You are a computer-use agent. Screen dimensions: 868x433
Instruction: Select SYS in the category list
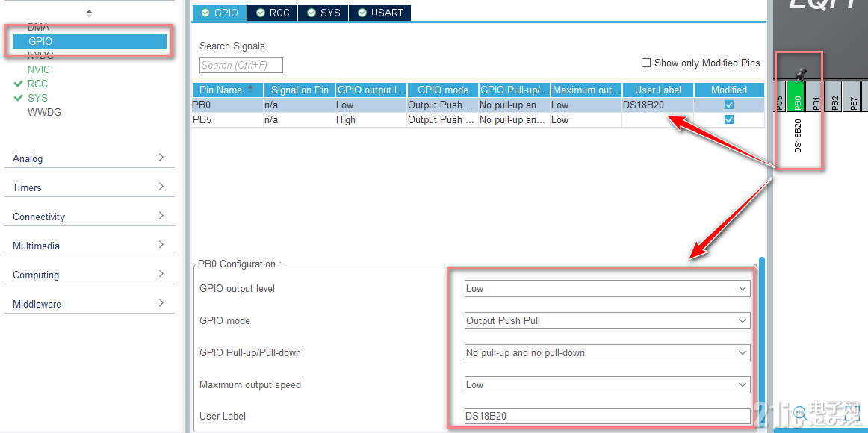[37, 98]
